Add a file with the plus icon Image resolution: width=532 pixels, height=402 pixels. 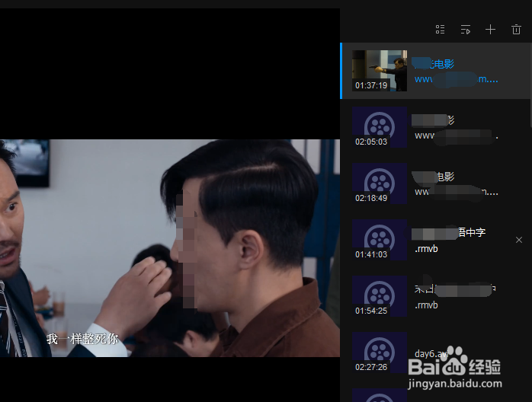(490, 30)
